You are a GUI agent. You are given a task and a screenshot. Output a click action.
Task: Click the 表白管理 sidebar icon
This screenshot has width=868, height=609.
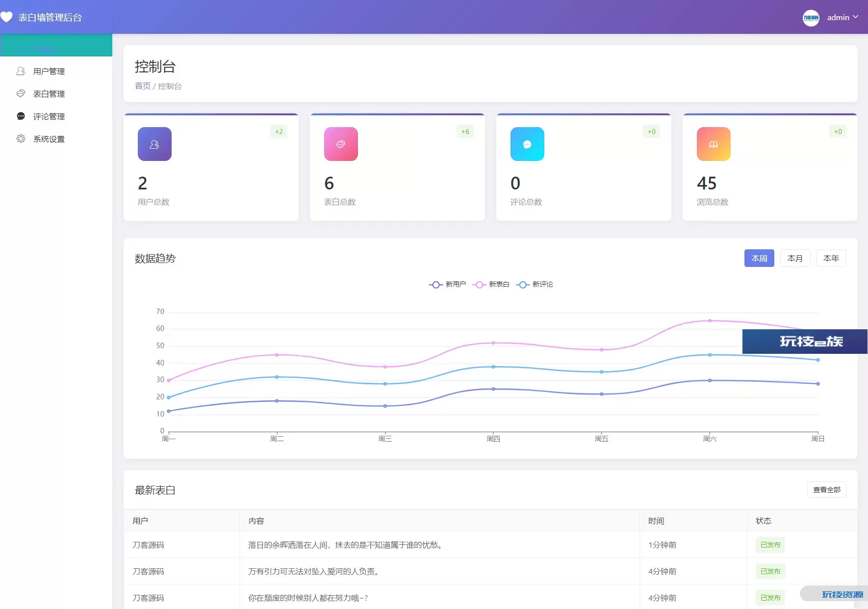pos(21,94)
